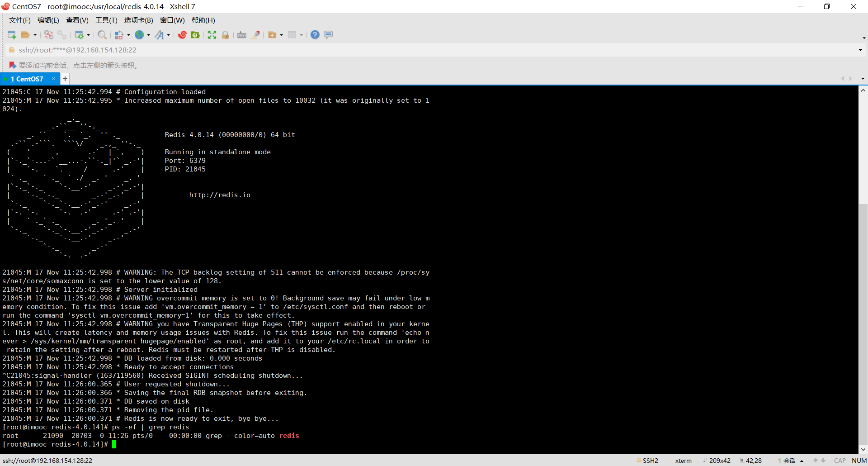Click the NUM indicator in status bar
Viewport: 868px width, 466px height.
pyautogui.click(x=859, y=461)
